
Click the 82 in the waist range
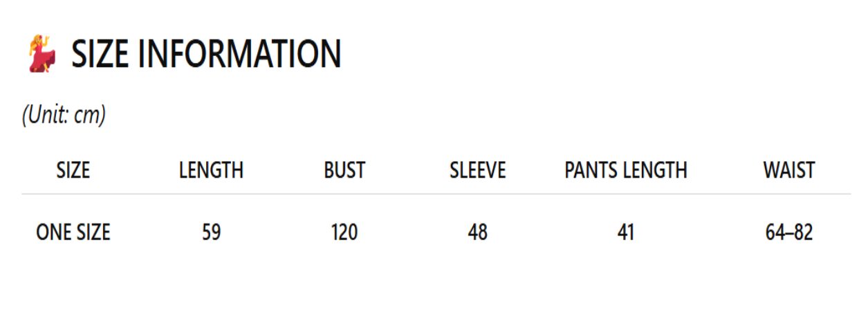[x=803, y=232]
